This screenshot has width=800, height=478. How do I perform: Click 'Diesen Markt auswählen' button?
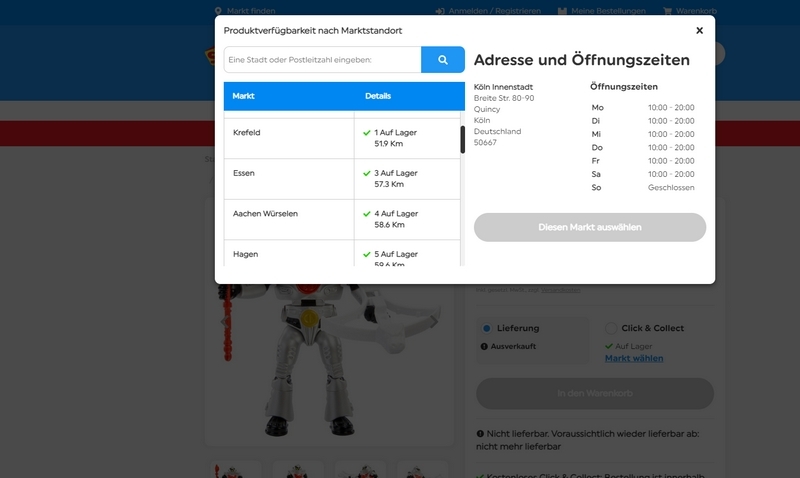coord(590,227)
